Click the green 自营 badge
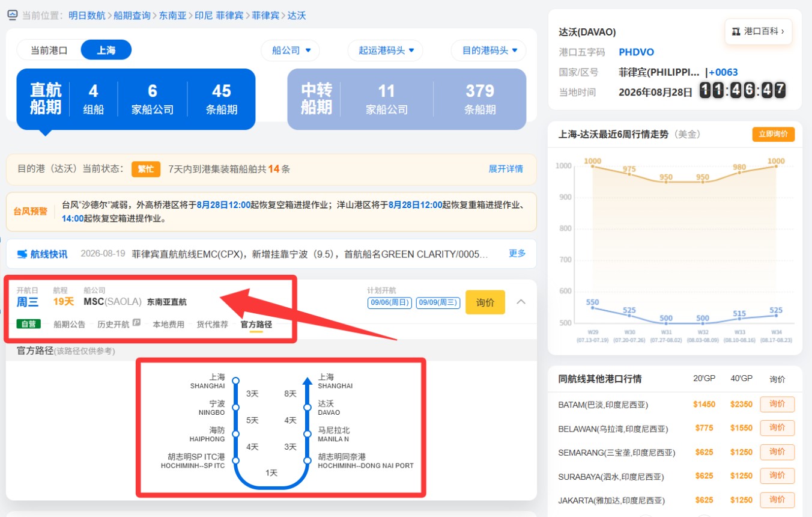 (x=28, y=324)
